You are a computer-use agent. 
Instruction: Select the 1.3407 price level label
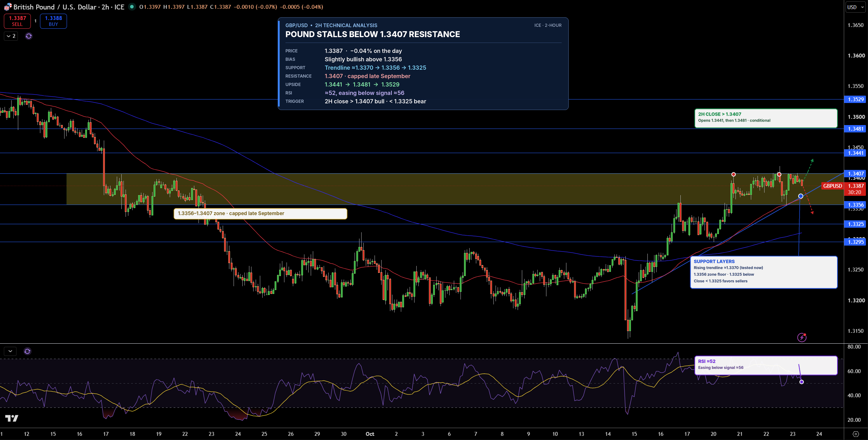click(x=856, y=174)
